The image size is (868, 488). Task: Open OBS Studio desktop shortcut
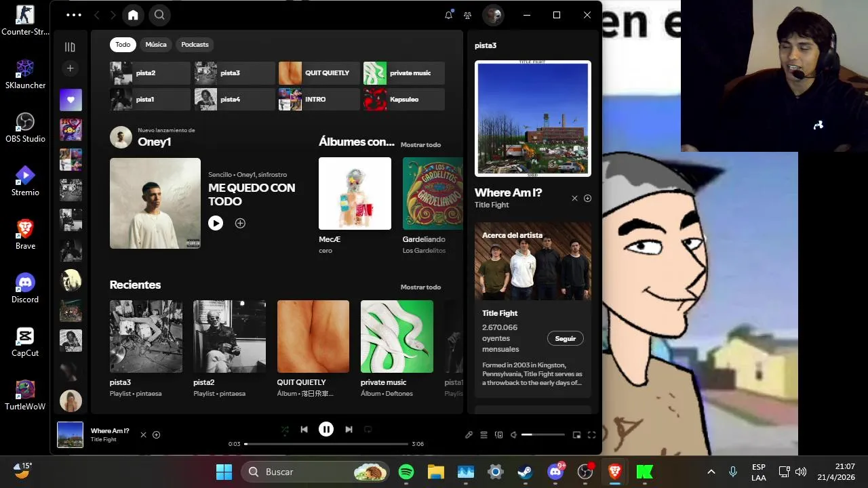(25, 127)
